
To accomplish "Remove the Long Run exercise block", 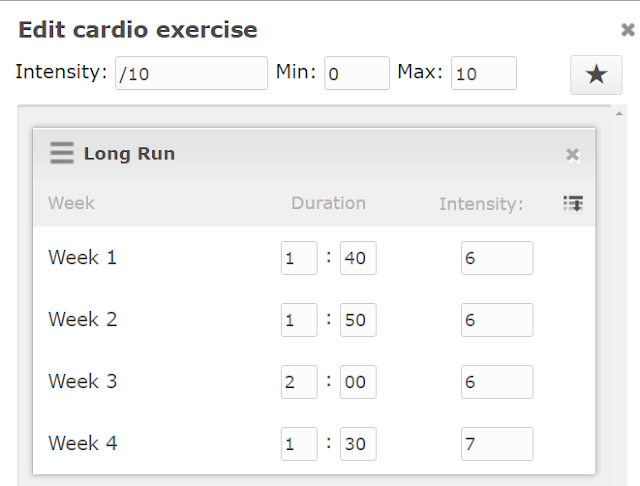I will coord(572,155).
